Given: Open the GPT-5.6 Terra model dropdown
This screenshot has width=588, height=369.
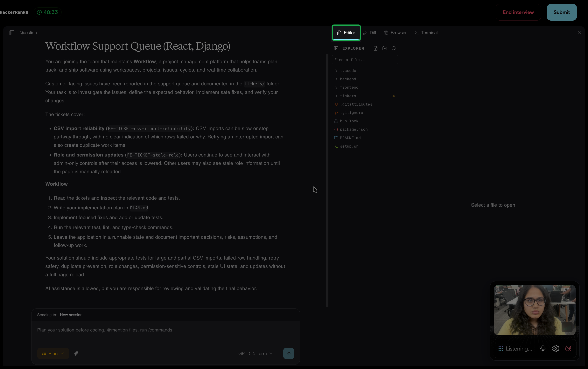Looking at the screenshot, I should click(255, 353).
